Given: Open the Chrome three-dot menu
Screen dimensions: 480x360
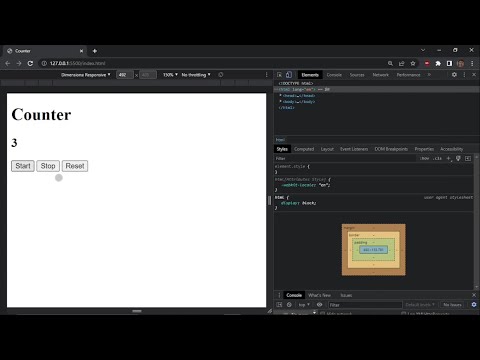Looking at the screenshot, I should (472, 63).
